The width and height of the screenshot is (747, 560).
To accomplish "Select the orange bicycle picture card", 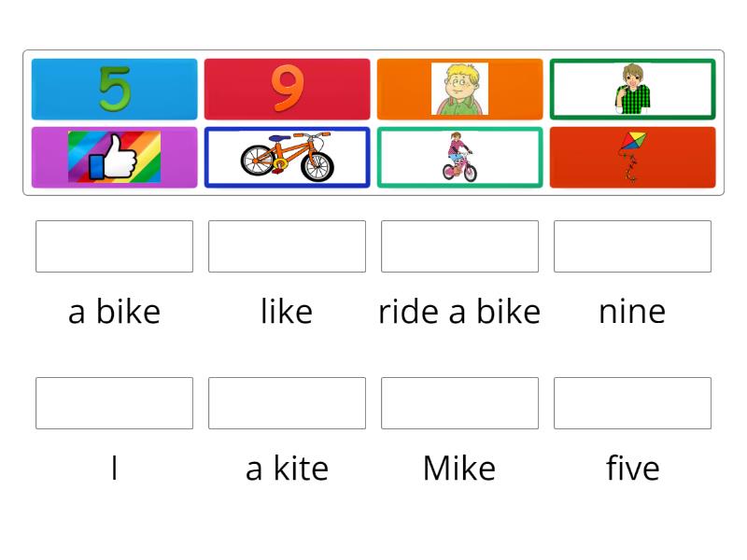I will click(x=287, y=158).
